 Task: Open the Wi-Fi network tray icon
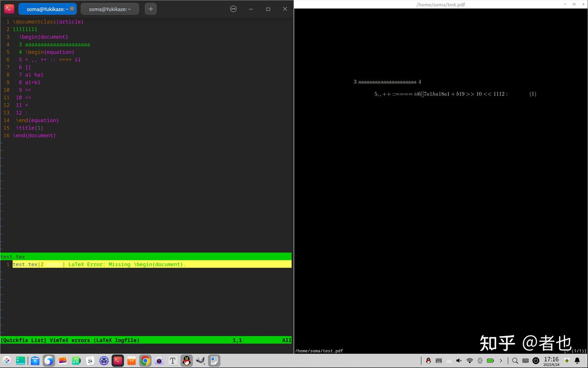pos(470,361)
